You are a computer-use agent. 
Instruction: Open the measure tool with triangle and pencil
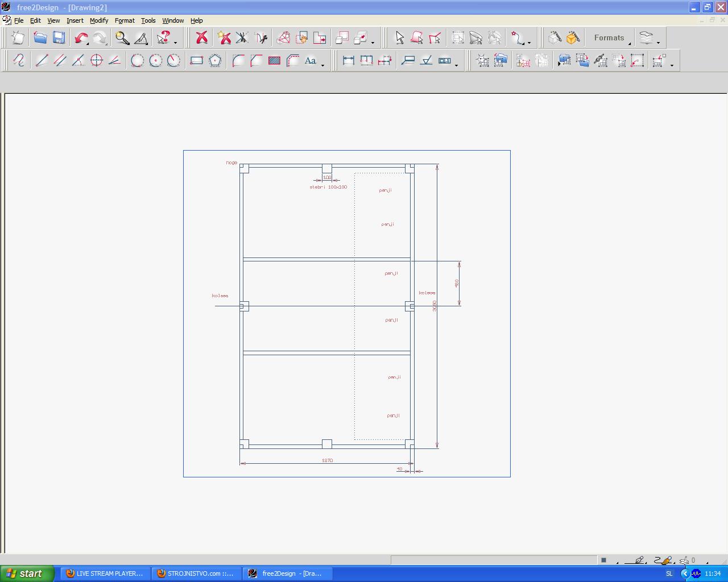[141, 38]
